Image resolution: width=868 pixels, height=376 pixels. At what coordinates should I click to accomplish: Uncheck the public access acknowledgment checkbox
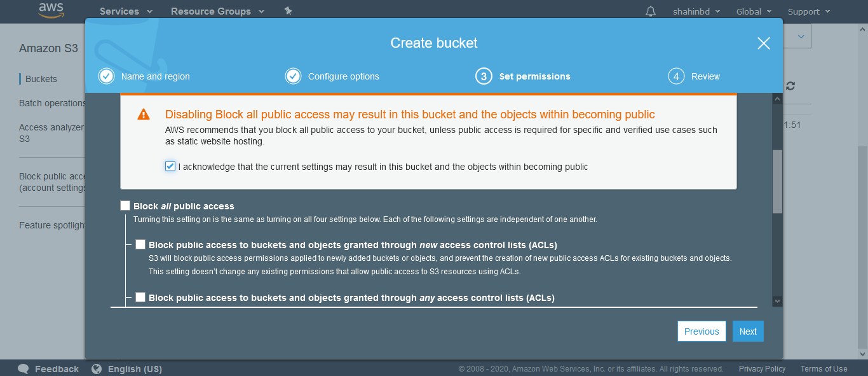[x=170, y=167]
